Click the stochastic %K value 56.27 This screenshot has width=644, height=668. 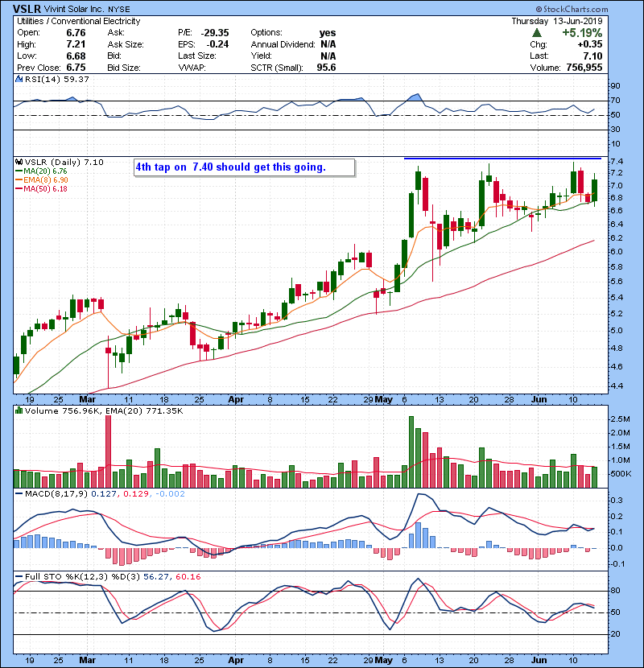click(x=155, y=577)
